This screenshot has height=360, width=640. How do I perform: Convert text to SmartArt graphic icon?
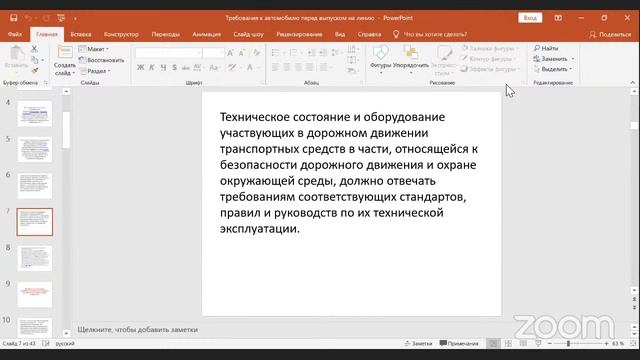pos(352,71)
